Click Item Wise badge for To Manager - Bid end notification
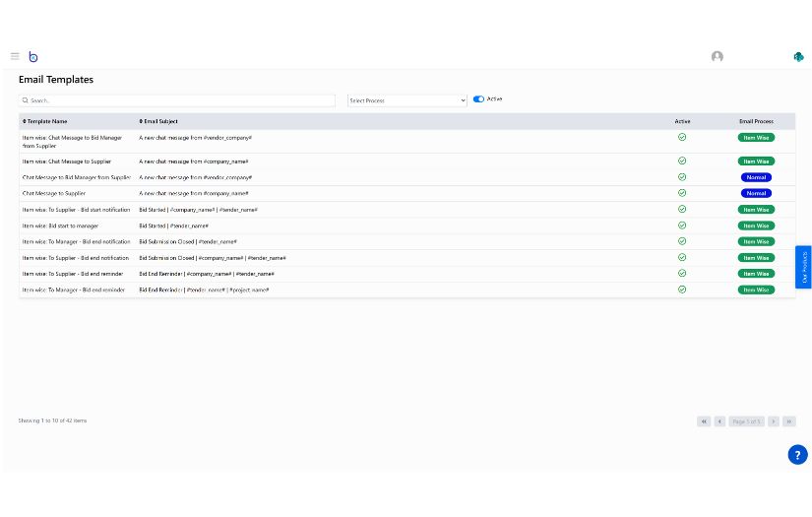 756,242
